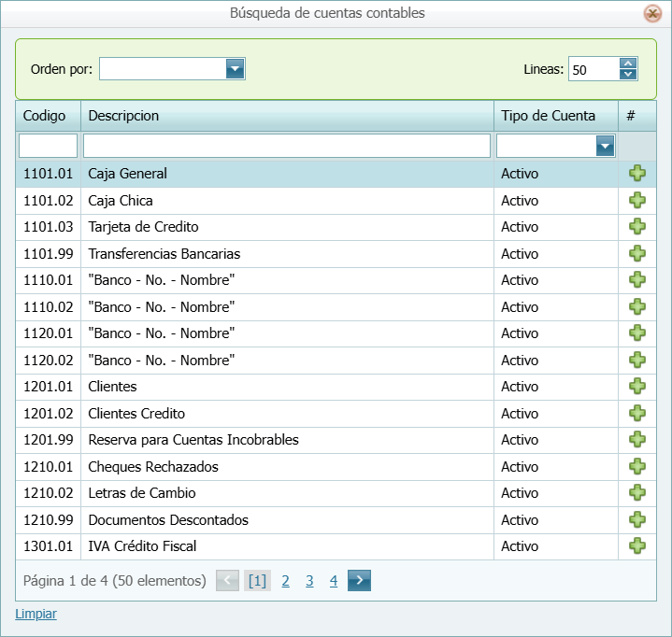The width and height of the screenshot is (672, 637).
Task: Select the Documentos Descontados row
Action: coord(336,519)
